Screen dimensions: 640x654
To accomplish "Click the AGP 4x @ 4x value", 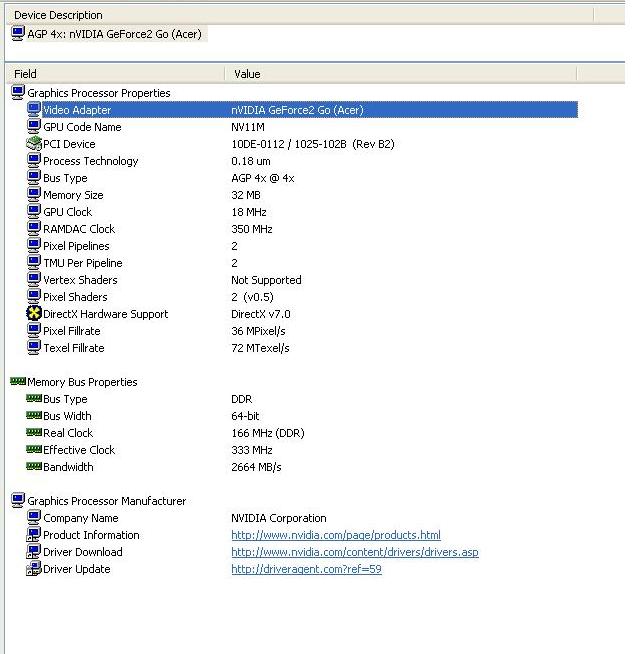I will click(x=263, y=178).
